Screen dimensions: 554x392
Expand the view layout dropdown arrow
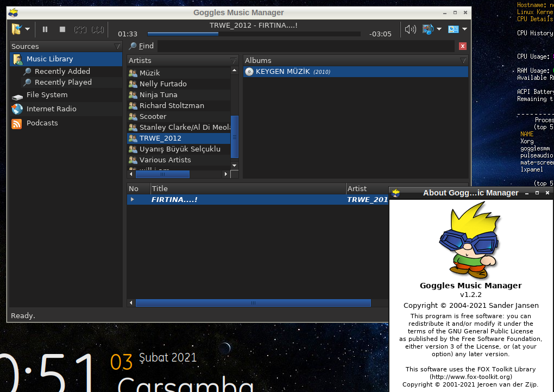click(464, 29)
